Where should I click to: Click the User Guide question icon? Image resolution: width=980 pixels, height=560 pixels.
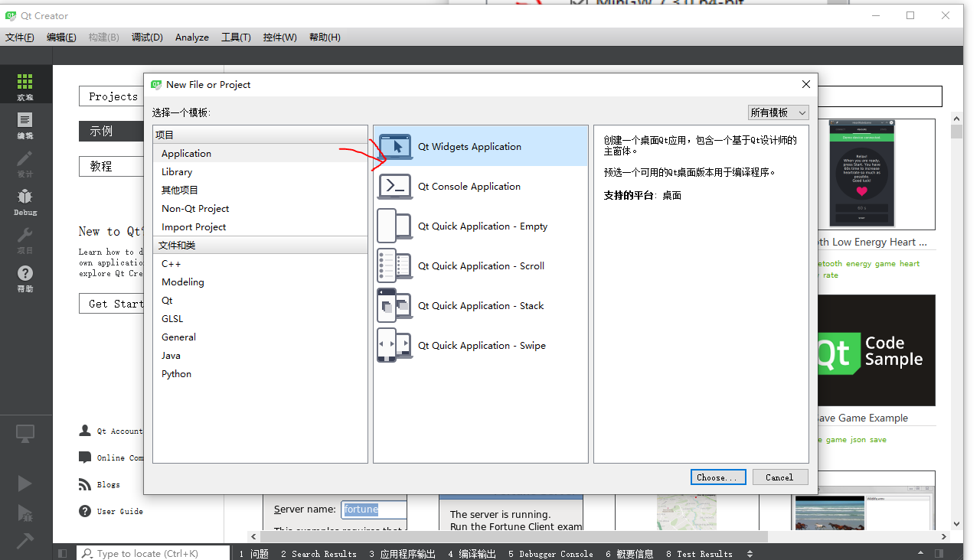(x=85, y=511)
